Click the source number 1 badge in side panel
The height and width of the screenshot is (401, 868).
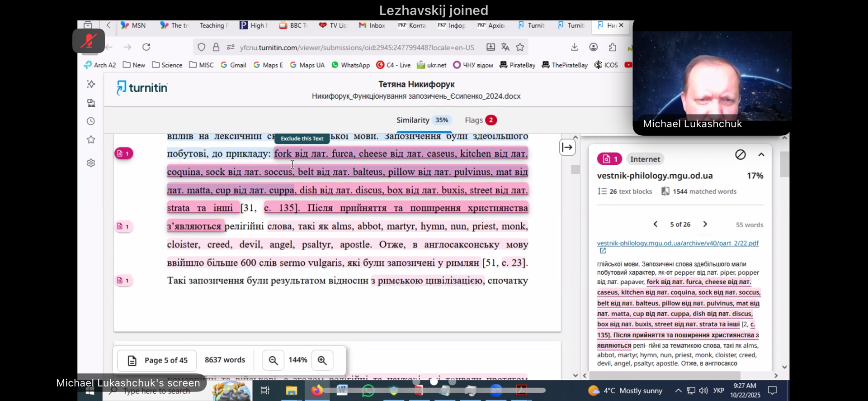(609, 159)
